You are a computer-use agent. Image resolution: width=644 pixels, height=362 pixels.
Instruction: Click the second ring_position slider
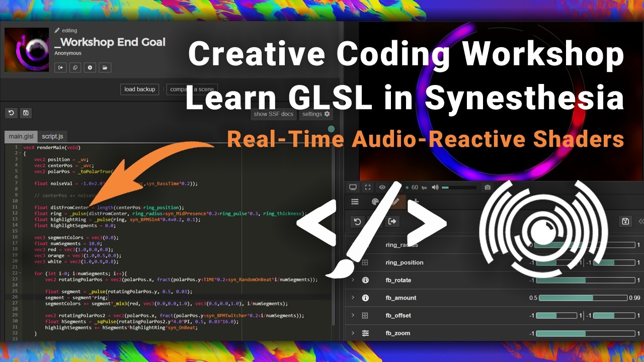(x=614, y=262)
